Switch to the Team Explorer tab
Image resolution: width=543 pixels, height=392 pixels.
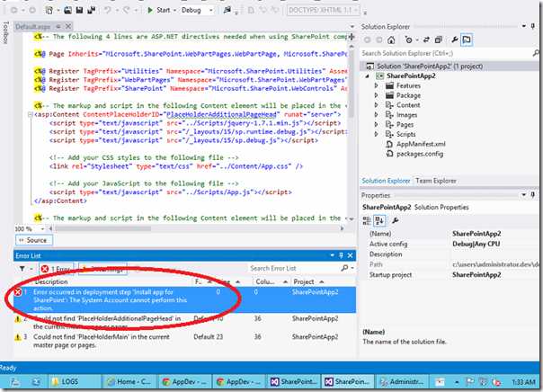[436, 181]
